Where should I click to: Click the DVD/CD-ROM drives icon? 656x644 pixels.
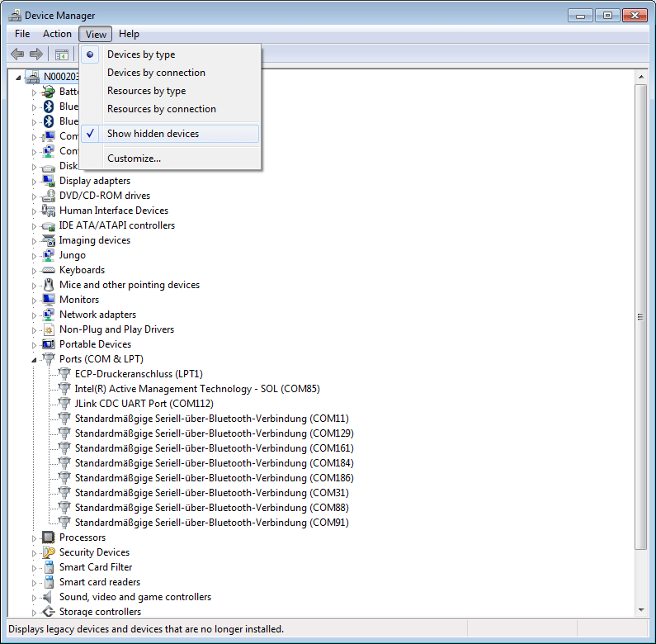[49, 196]
